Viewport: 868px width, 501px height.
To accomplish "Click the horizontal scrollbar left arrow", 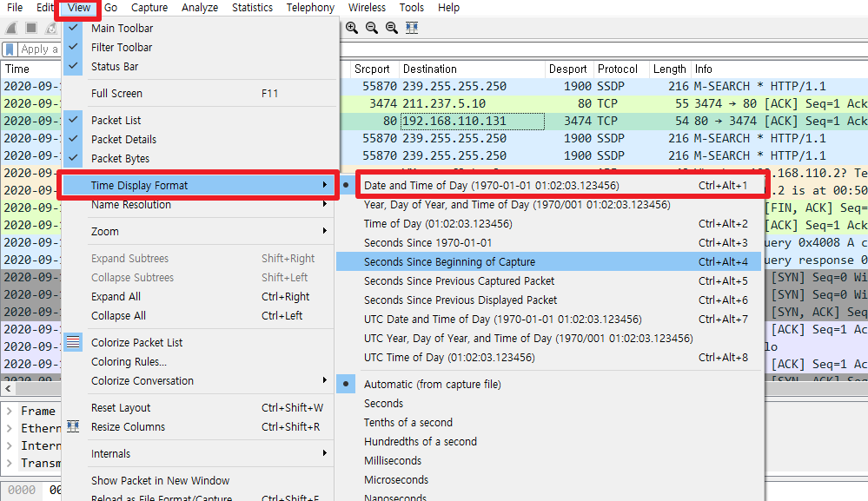I will point(8,388).
